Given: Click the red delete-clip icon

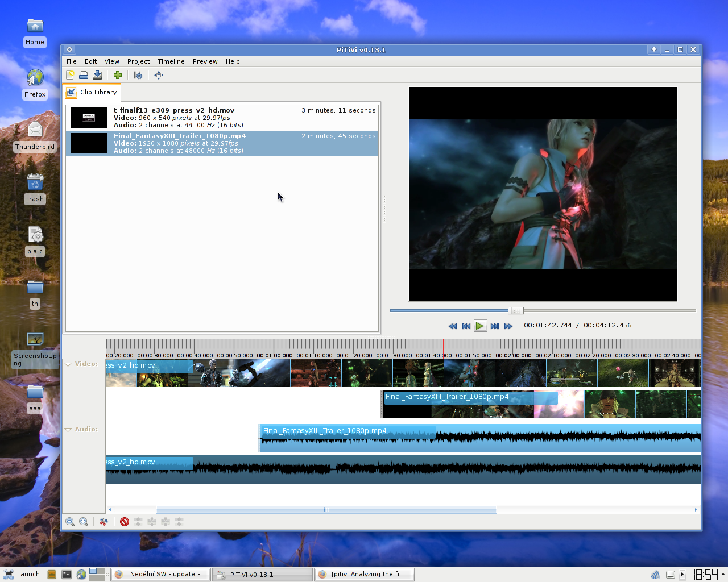Looking at the screenshot, I should coord(125,522).
